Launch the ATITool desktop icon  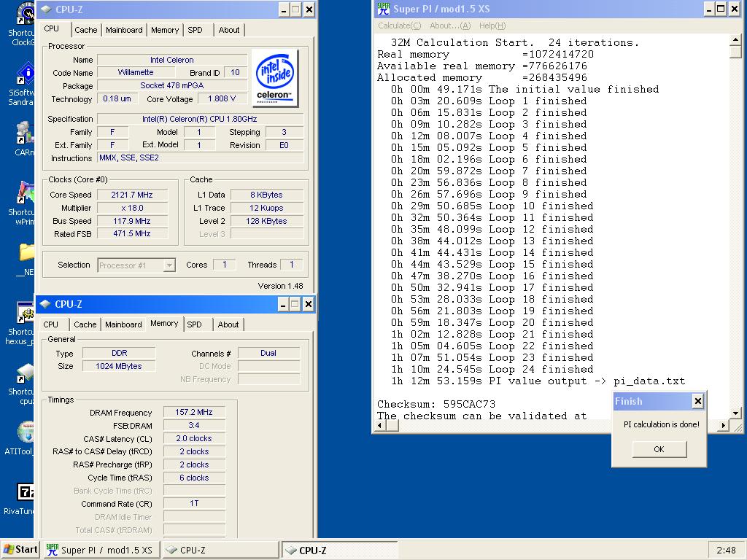pyautogui.click(x=25, y=432)
